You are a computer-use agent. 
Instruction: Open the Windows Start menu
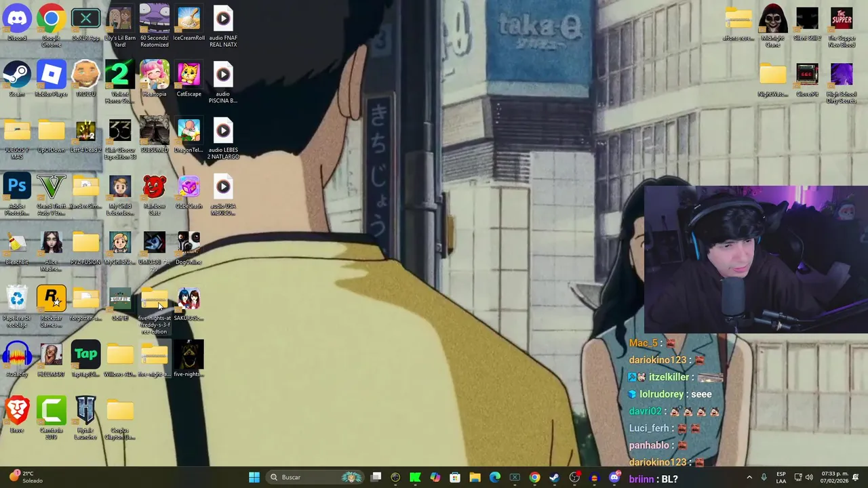(x=254, y=477)
